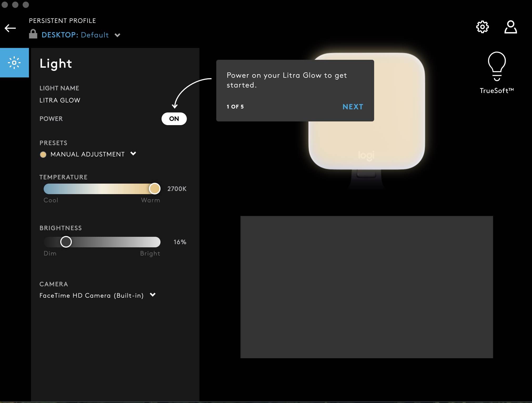This screenshot has width=532, height=403.
Task: Click the profile lock icon
Action: click(33, 34)
